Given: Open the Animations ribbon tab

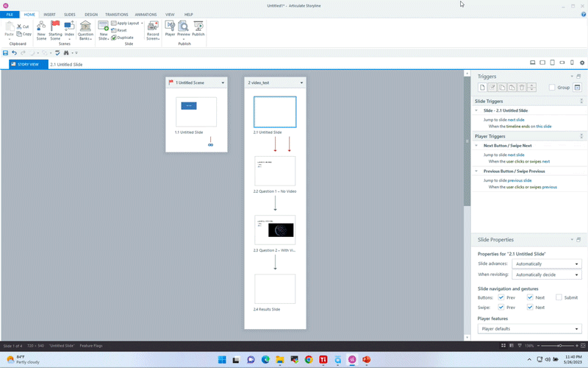Looking at the screenshot, I should [145, 14].
